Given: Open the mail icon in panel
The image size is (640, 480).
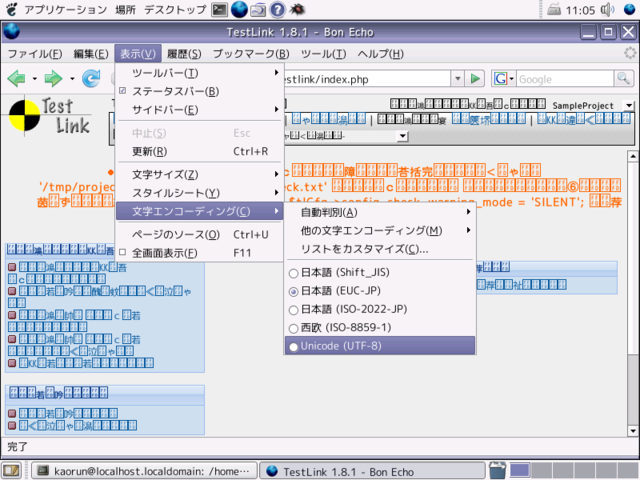Looking at the screenshot, I should [x=258, y=9].
